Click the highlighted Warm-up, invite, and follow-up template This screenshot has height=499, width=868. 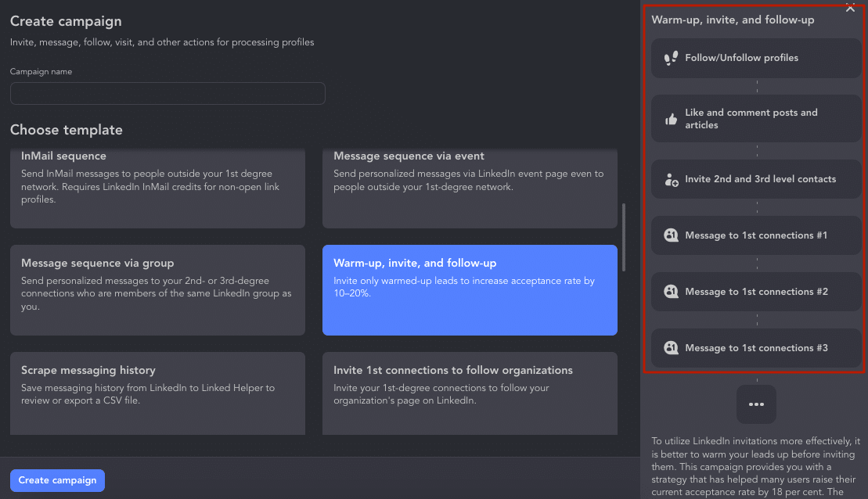[470, 289]
